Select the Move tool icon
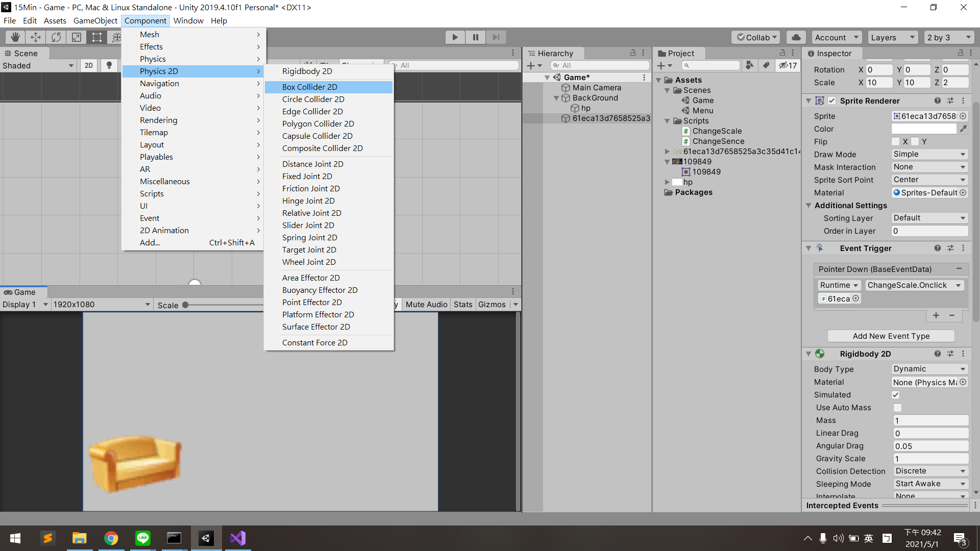The image size is (980, 551). coord(36,37)
